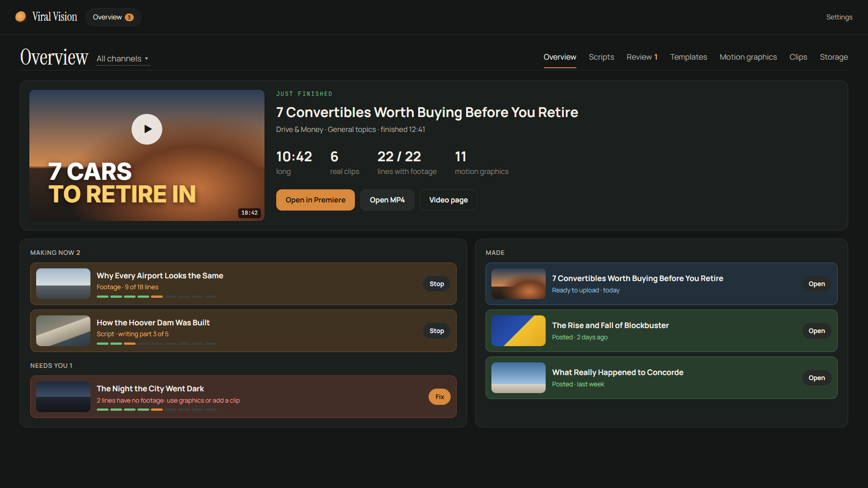Select the Overview tab in section navigation
Image resolution: width=868 pixels, height=488 pixels.
point(560,57)
